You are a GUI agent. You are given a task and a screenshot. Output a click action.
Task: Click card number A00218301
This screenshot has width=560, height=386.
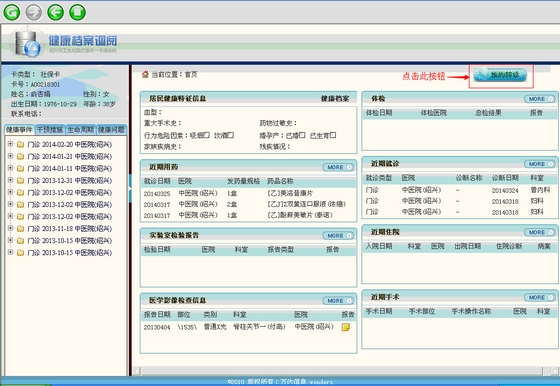click(45, 85)
